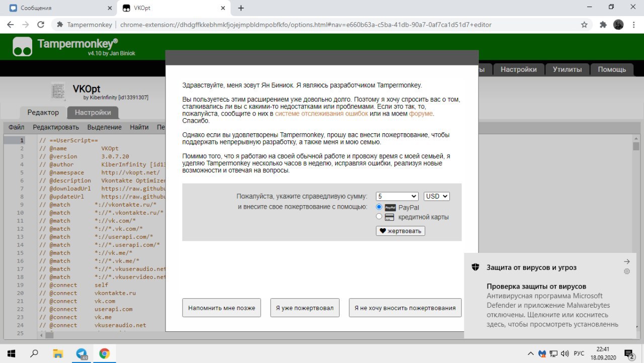Open the notification center icon

pyautogui.click(x=629, y=353)
